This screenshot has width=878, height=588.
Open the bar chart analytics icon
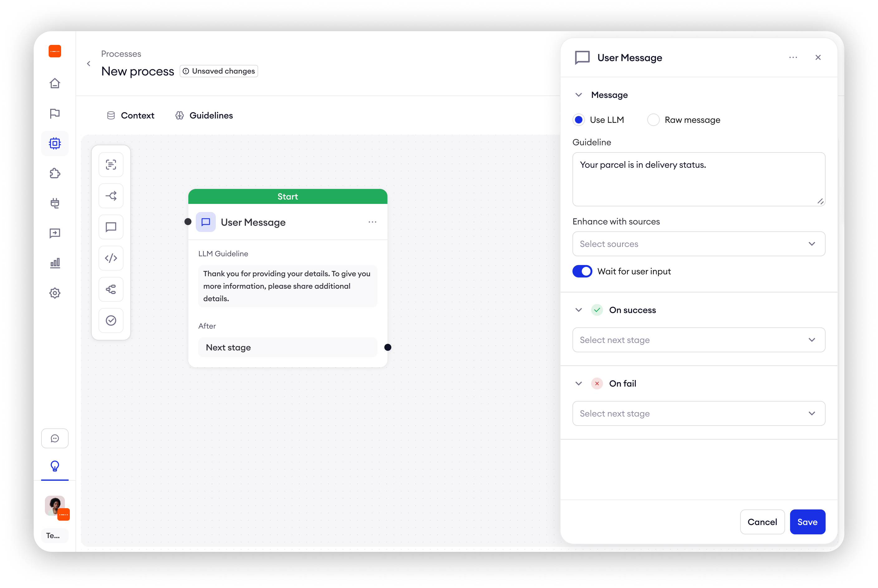55,263
